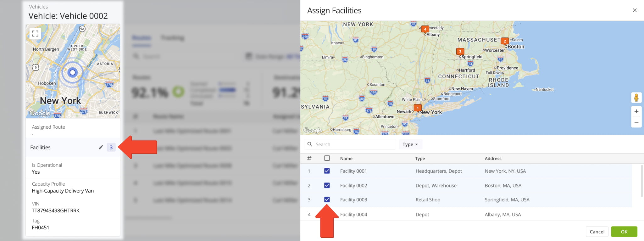The width and height of the screenshot is (644, 241).
Task: Click the Facilities row label
Action: point(40,147)
